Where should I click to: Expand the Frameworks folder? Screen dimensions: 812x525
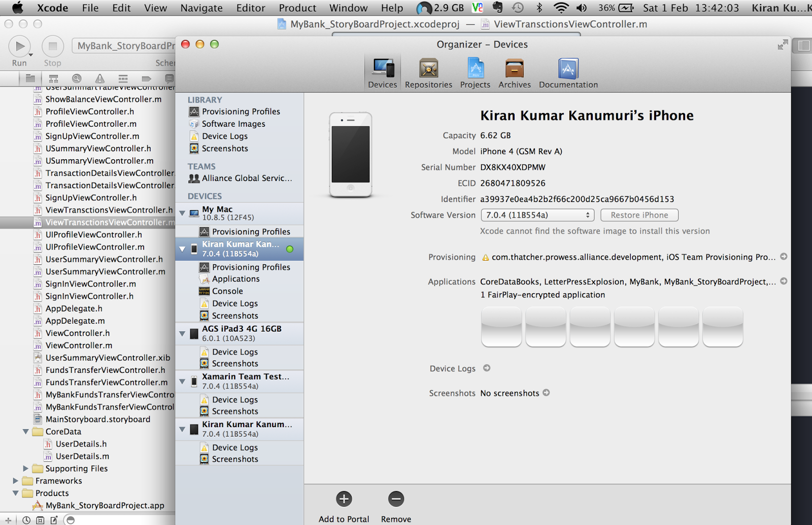coord(15,480)
